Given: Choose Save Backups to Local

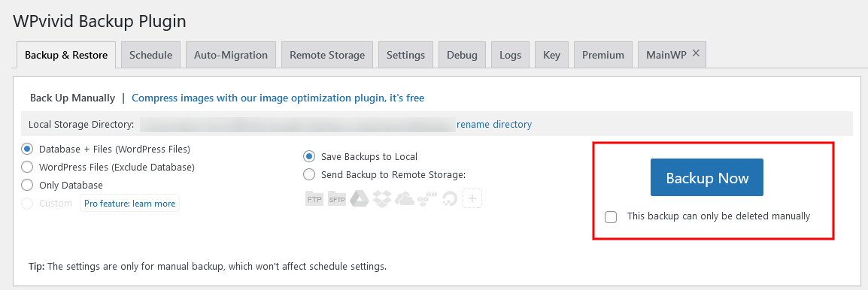Looking at the screenshot, I should pos(309,156).
